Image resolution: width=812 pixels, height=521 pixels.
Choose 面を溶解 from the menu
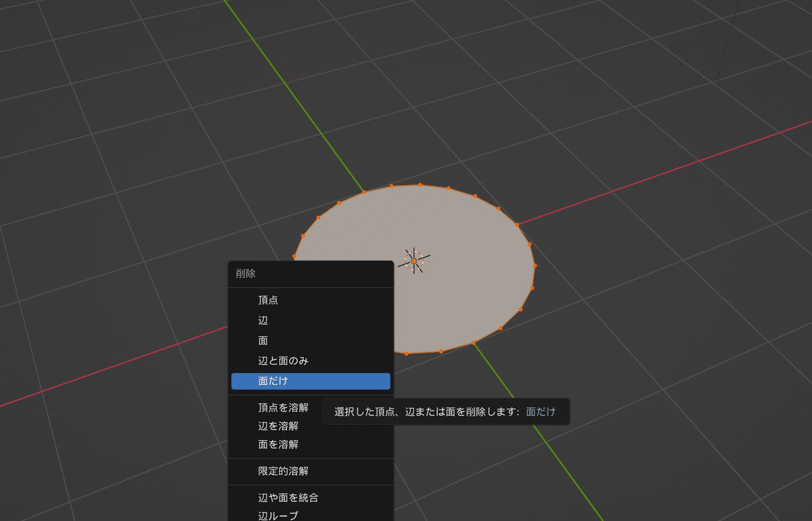tap(311, 444)
